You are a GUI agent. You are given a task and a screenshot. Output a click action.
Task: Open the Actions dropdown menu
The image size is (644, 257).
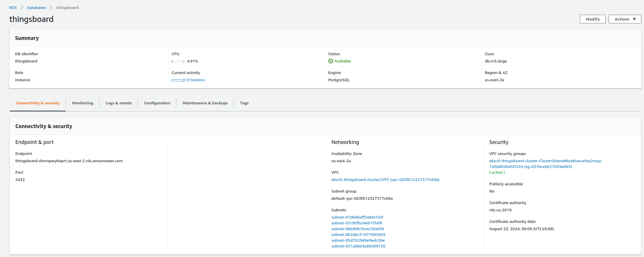[625, 19]
